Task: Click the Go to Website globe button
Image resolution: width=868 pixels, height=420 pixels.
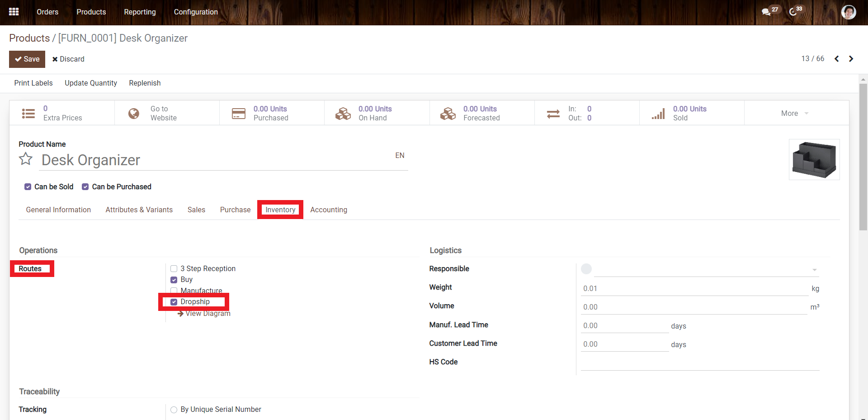Action: tap(167, 113)
